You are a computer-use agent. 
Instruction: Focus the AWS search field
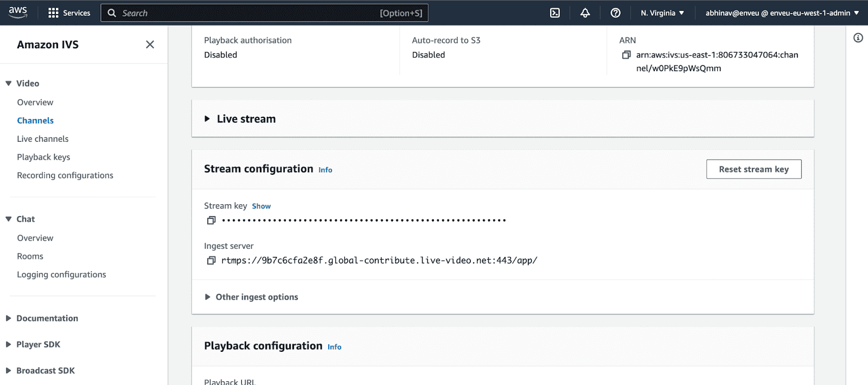[x=264, y=13]
